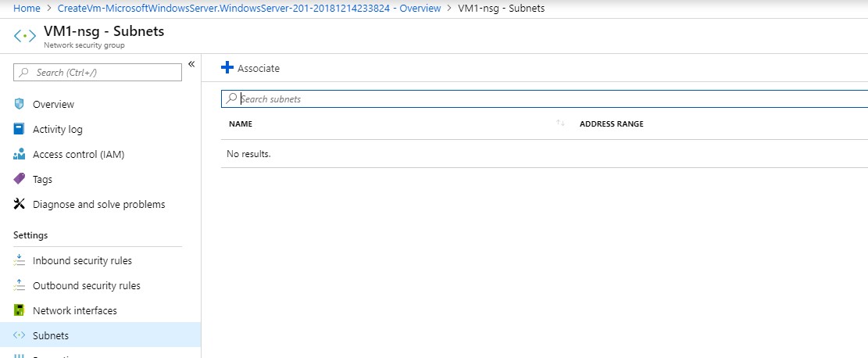Click the Network security group subtitle

(x=84, y=45)
